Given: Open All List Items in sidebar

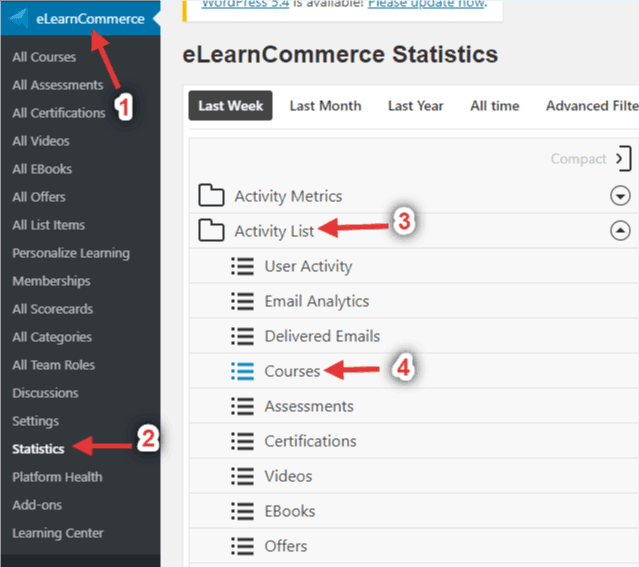Looking at the screenshot, I should coord(48,225).
